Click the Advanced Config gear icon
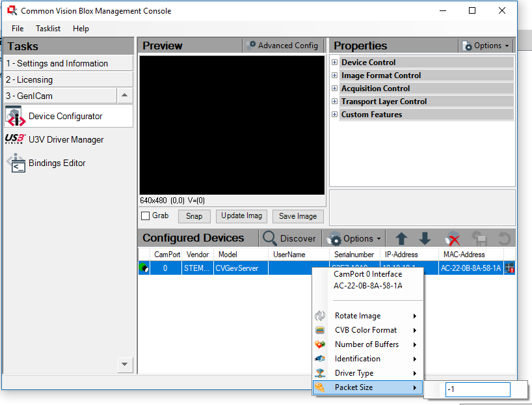This screenshot has width=532, height=405. 251,46
